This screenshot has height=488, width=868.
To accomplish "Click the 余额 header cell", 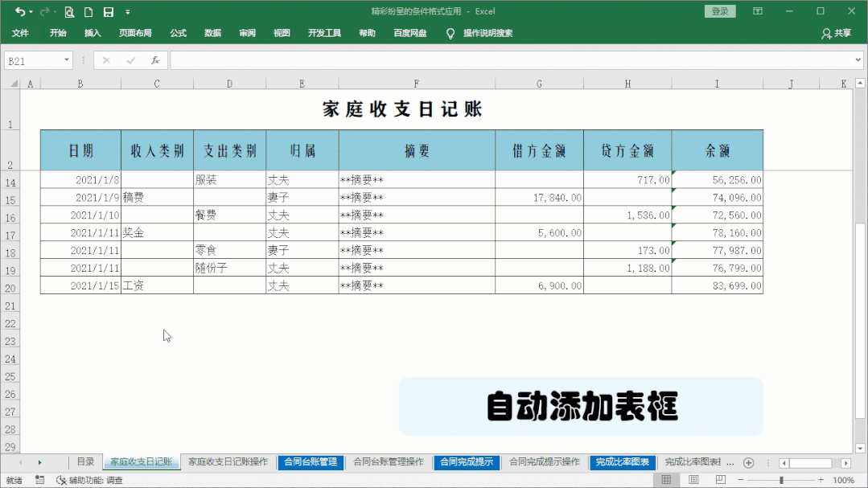I will pos(718,150).
